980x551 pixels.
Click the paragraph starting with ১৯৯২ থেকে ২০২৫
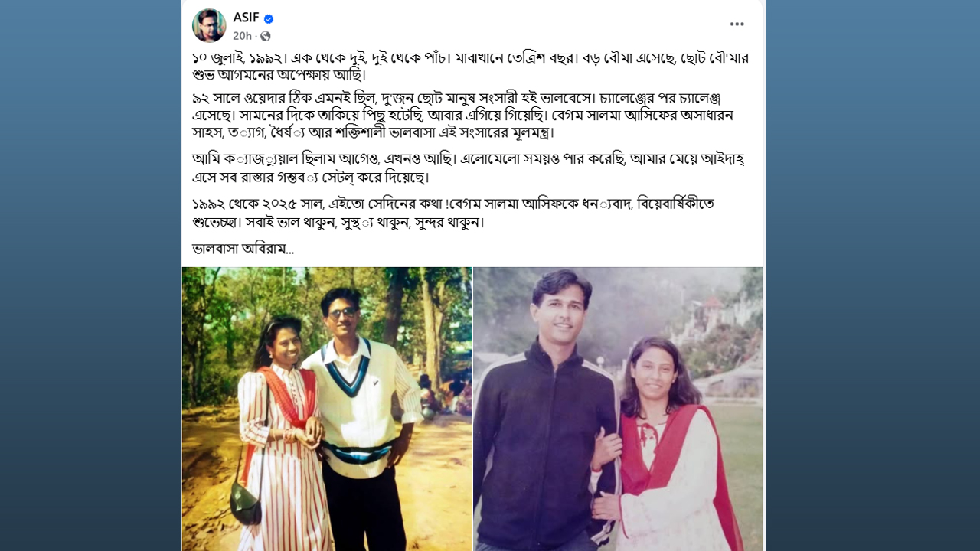pos(453,213)
